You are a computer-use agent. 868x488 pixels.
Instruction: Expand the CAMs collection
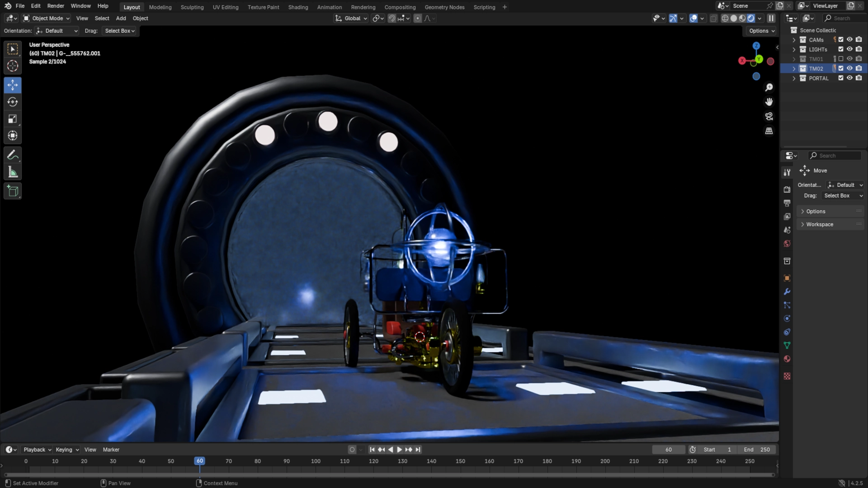(794, 40)
